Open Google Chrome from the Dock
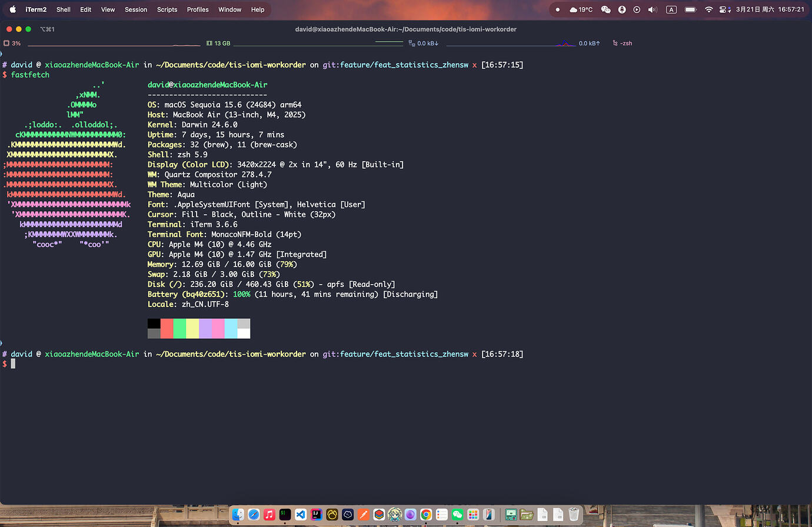Image resolution: width=812 pixels, height=527 pixels. (x=426, y=515)
